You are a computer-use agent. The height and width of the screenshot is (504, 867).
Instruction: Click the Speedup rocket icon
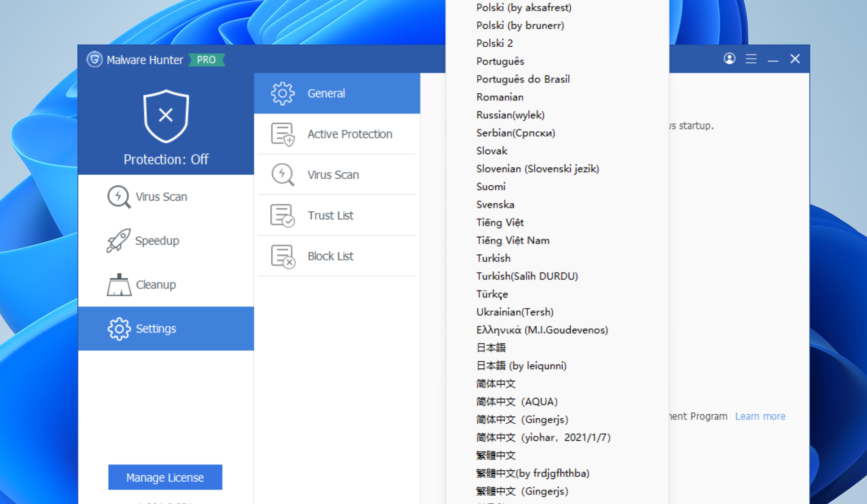tap(118, 241)
